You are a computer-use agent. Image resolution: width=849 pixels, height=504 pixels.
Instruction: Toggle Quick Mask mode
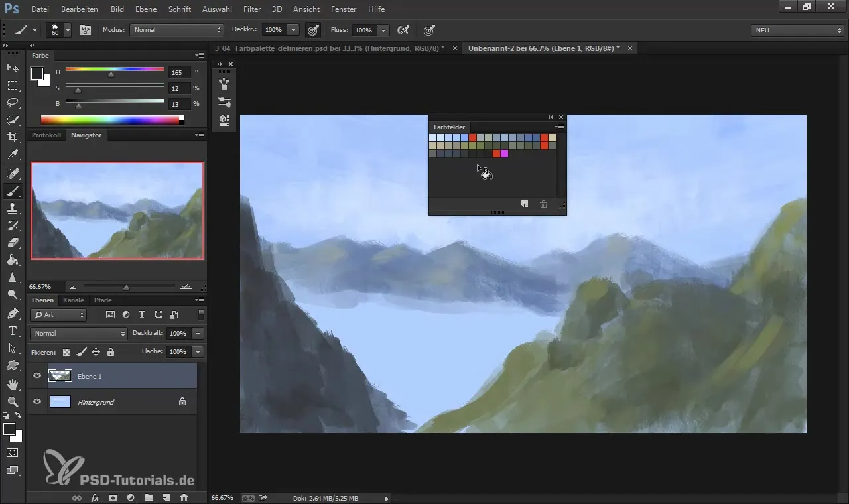point(13,452)
